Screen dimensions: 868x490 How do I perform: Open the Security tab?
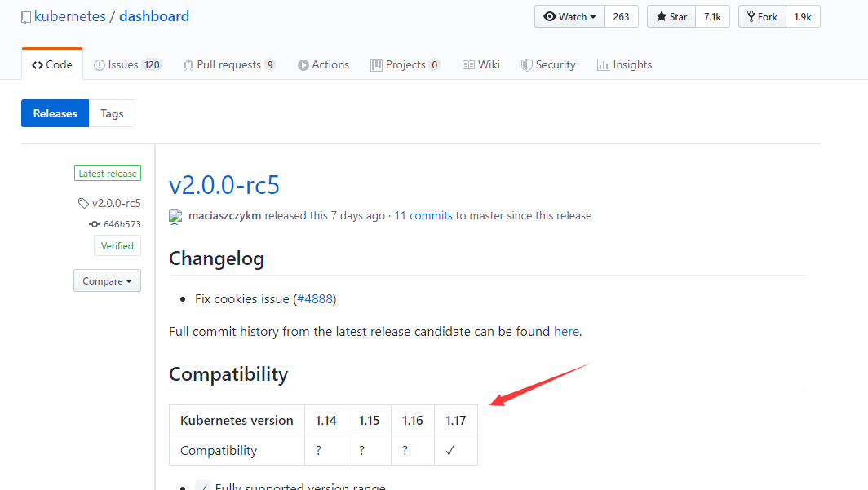548,64
